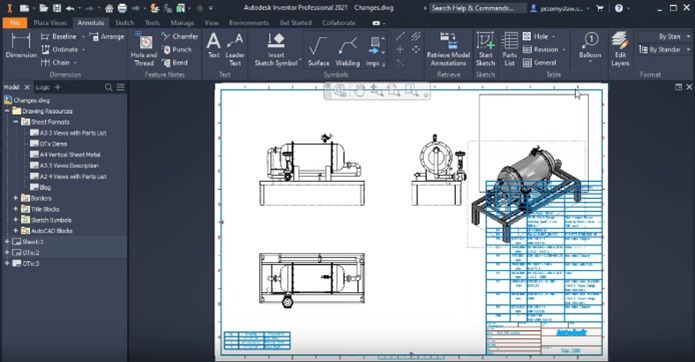695x362 pixels.
Task: Open the Collaborate tab
Action: point(339,23)
